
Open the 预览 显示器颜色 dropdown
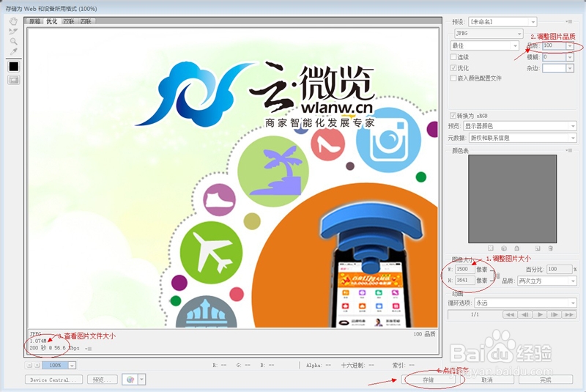pos(520,126)
